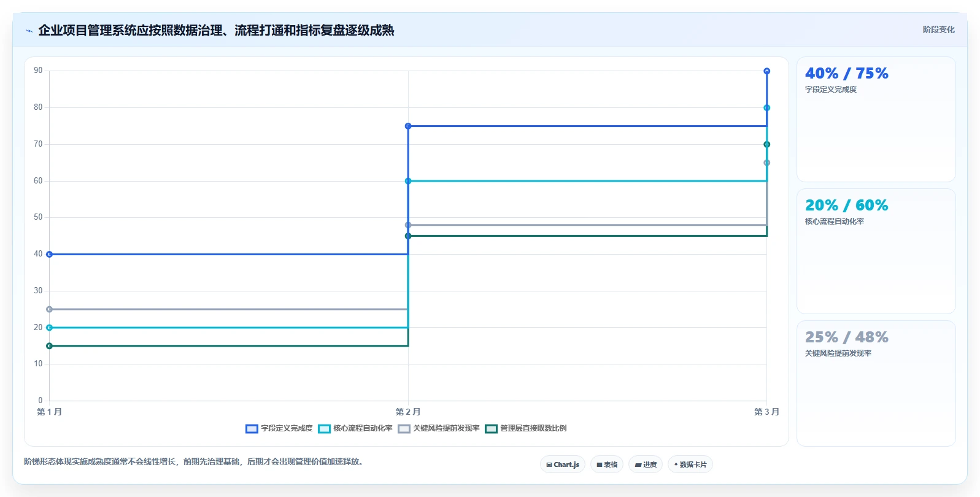Viewport: 980px width, 497px height.
Task: Click the 40% / 75% metric value
Action: point(847,74)
